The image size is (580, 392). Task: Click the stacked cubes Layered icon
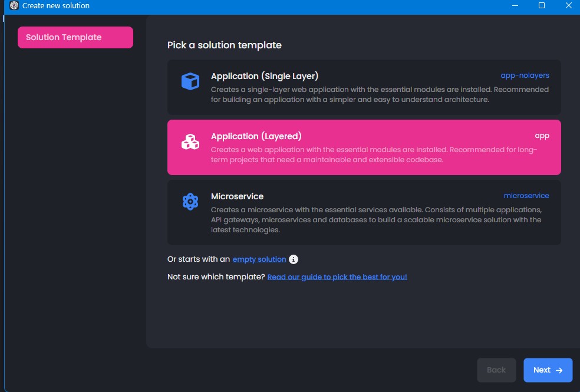pyautogui.click(x=190, y=141)
